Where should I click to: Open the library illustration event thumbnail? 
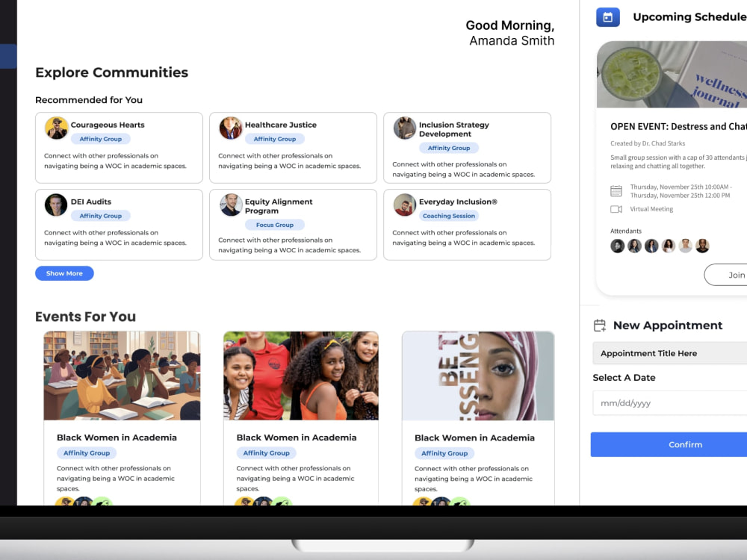[122, 376]
